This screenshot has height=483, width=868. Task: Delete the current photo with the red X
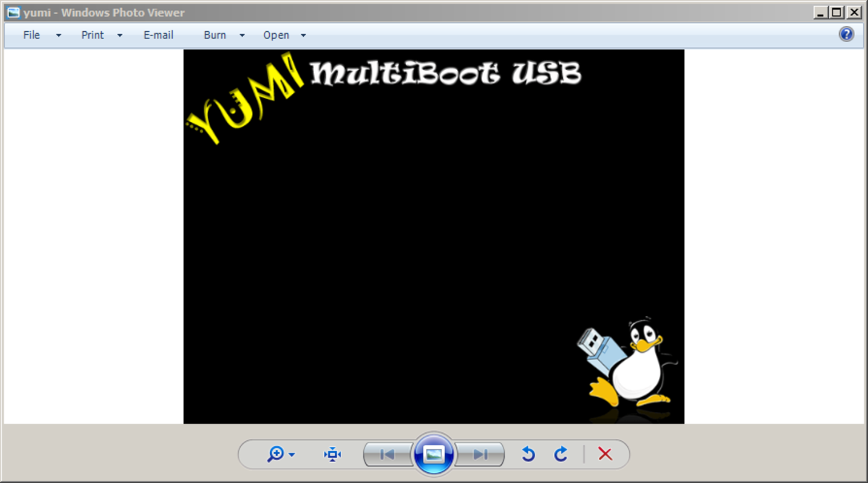point(605,454)
